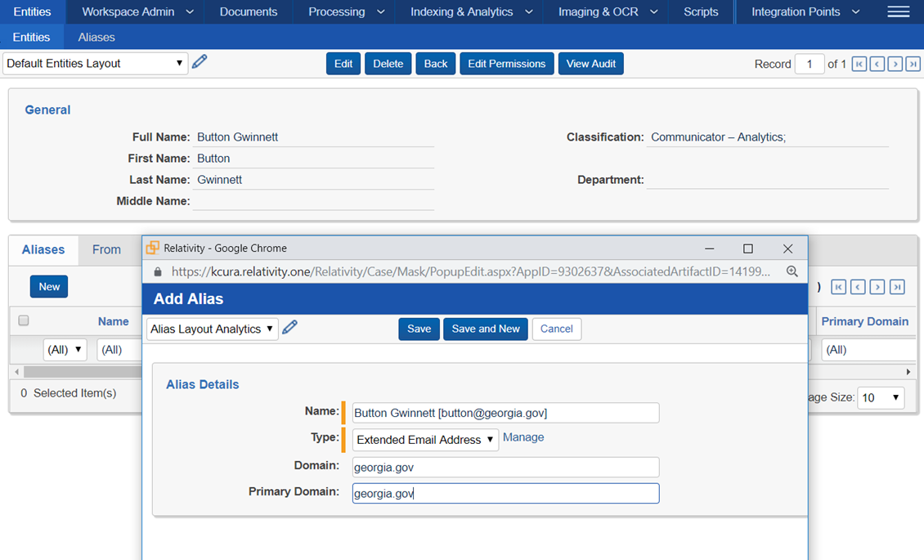
Task: Jump to first page of the Aliases list
Action: point(839,287)
